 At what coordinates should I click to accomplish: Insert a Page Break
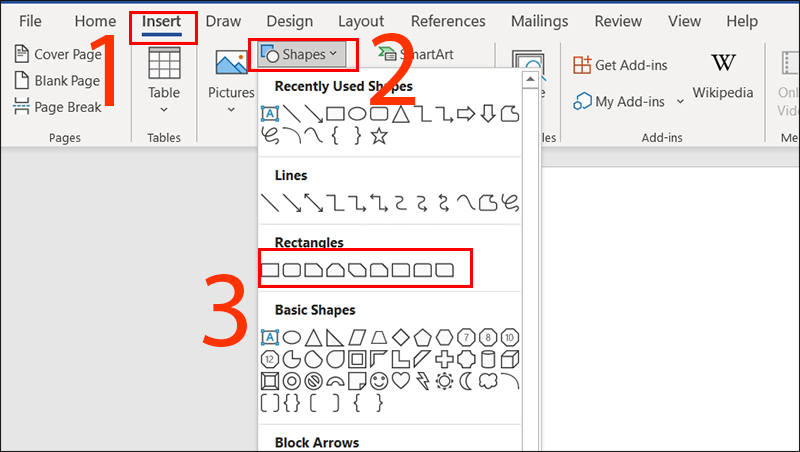pyautogui.click(x=58, y=106)
